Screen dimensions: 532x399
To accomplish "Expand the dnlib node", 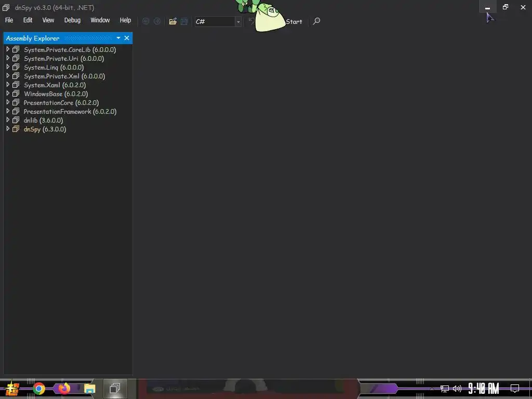I will 7,120.
